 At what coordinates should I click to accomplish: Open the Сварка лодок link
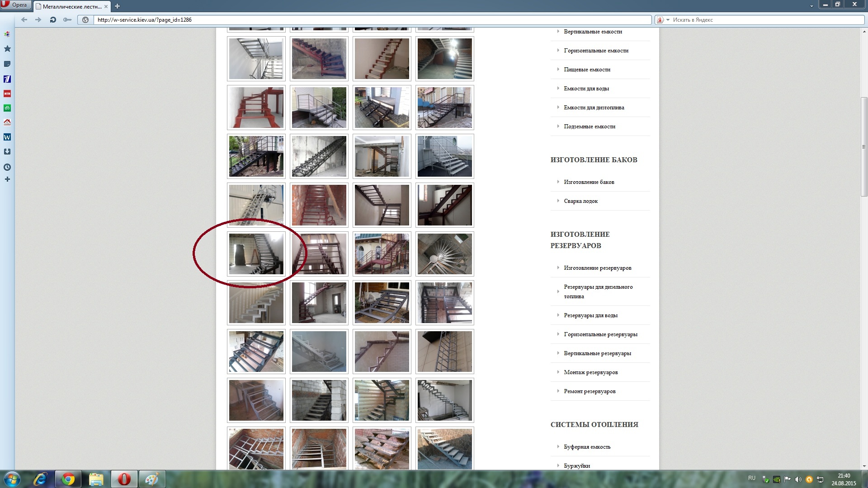click(x=580, y=201)
